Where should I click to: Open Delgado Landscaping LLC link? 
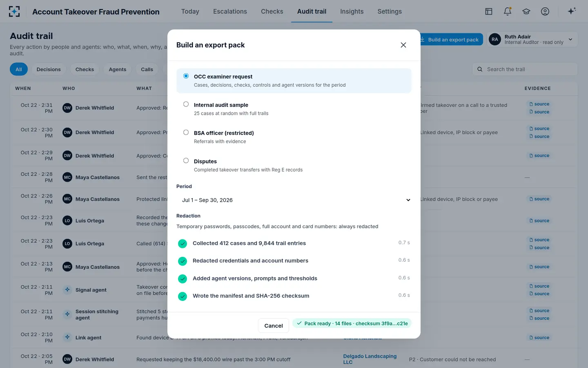(370, 359)
